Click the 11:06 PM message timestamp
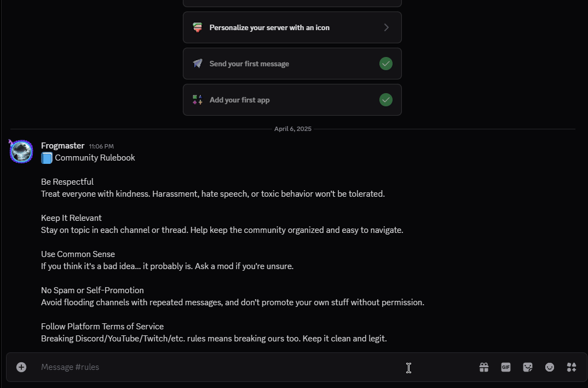This screenshot has height=388, width=588. click(101, 146)
